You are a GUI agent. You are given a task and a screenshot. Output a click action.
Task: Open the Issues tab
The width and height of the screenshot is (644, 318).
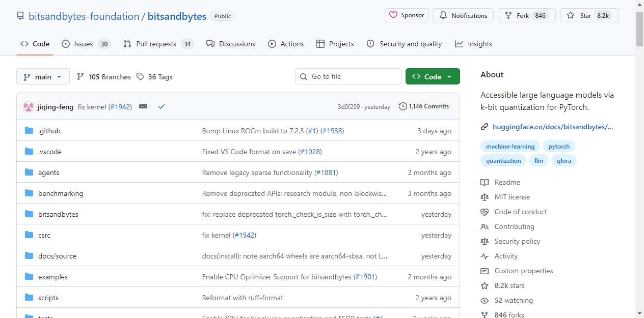(x=86, y=44)
